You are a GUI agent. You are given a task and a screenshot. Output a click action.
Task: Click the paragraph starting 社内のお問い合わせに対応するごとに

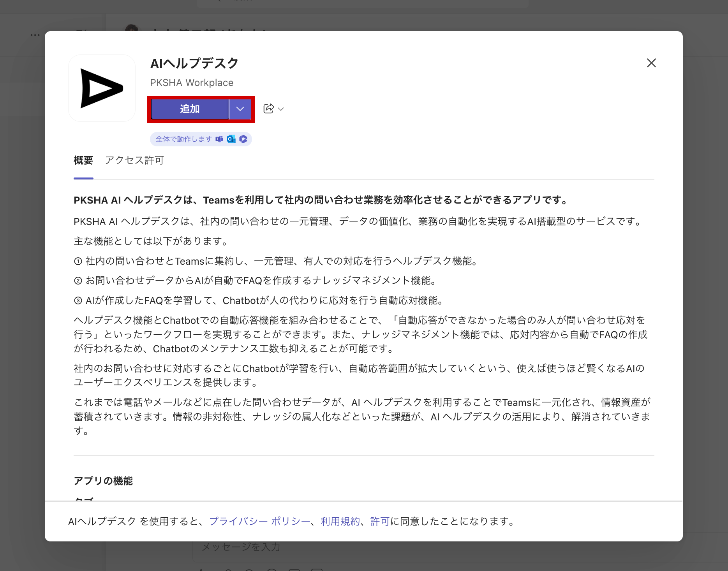click(x=359, y=375)
